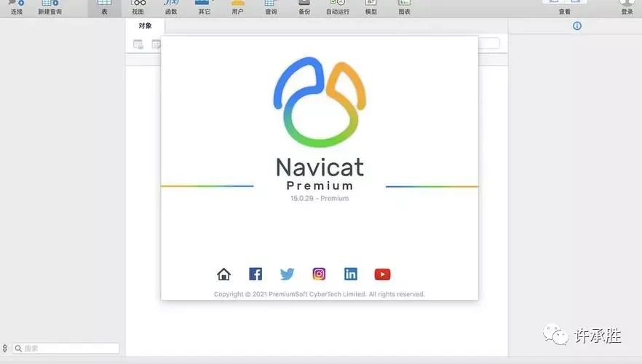The height and width of the screenshot is (364, 642).
Task: Open 函数 (Function) objects
Action: tap(171, 7)
